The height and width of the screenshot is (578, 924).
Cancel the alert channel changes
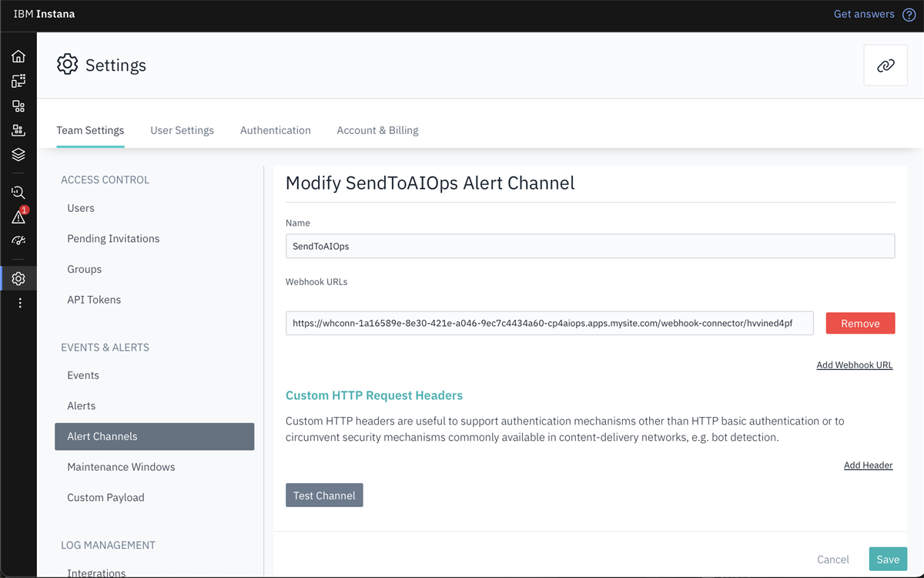[833, 560]
